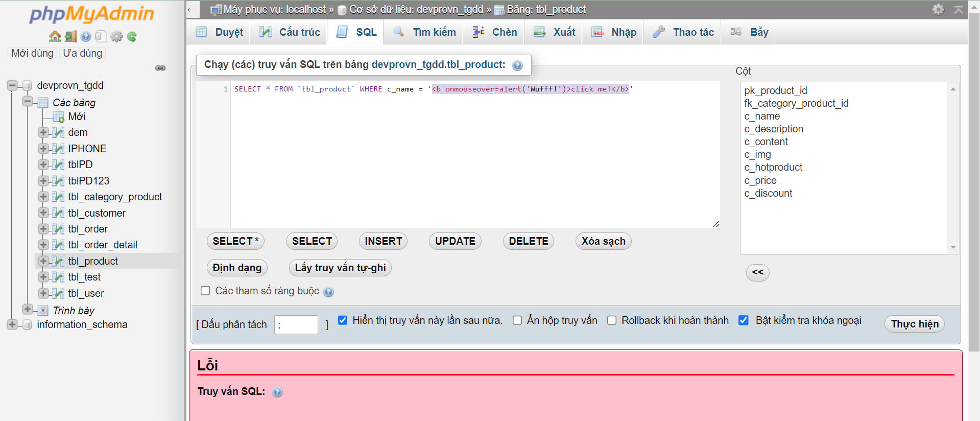Switch to the 'Cấu trúc' tab

(x=290, y=32)
